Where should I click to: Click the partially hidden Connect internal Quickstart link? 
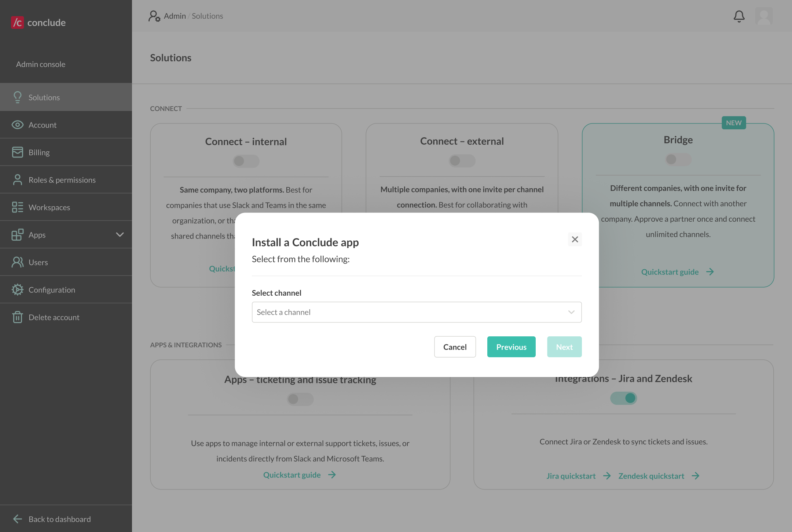(x=222, y=269)
